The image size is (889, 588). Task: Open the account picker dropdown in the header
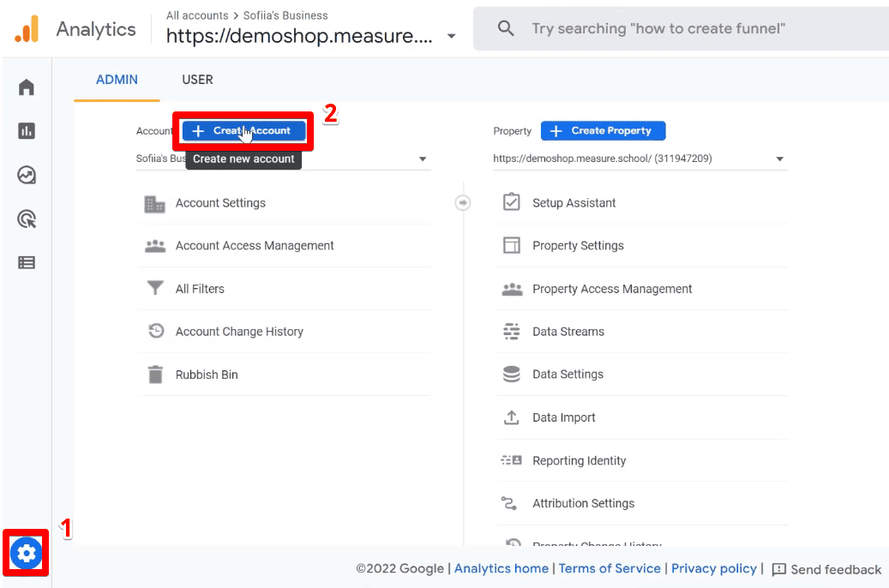coord(452,37)
